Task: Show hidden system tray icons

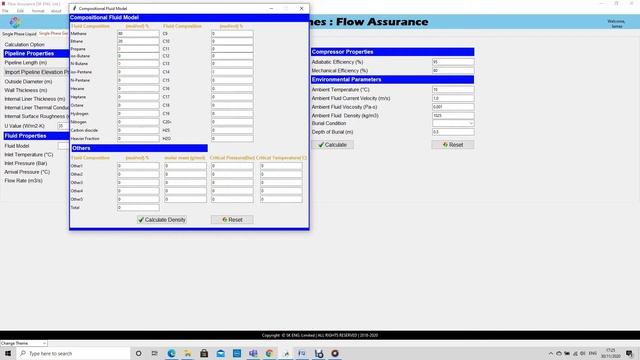Action: [551, 353]
